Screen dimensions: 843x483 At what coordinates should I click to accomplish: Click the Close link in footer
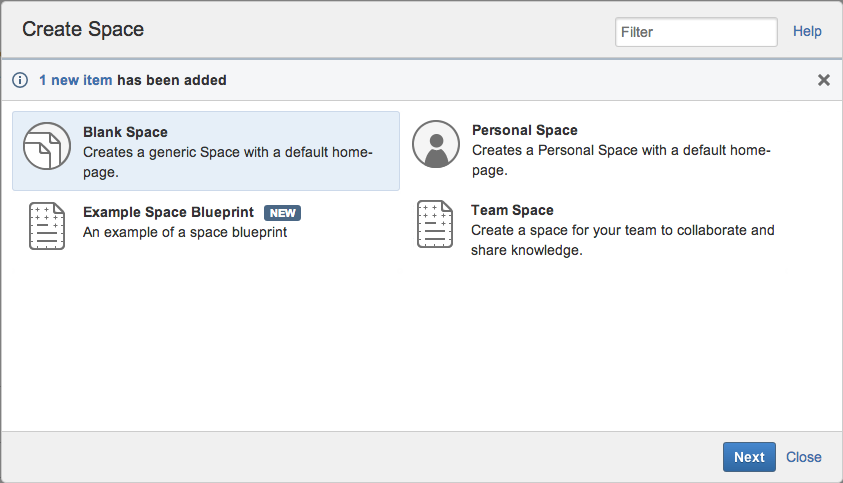coord(803,457)
